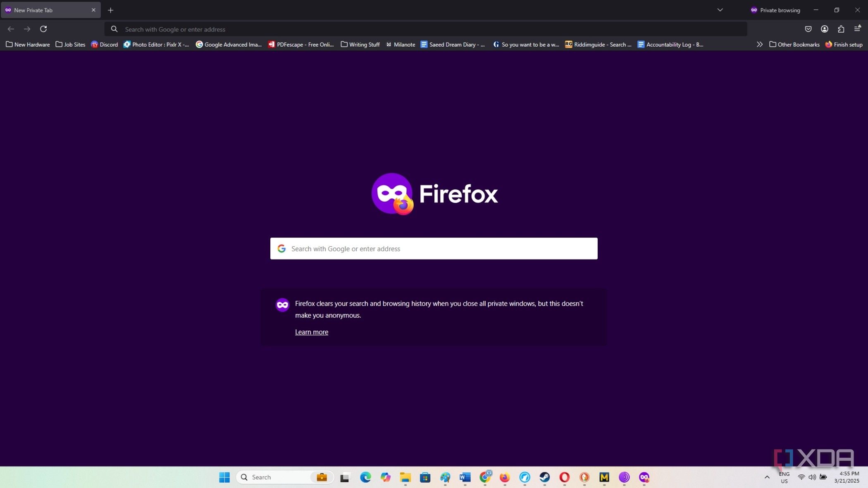
Task: Open the Writing Stuff bookmarks folder
Action: [x=360, y=44]
